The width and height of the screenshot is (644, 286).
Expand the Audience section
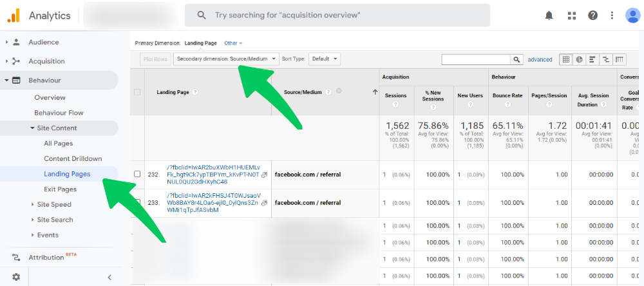click(x=6, y=42)
